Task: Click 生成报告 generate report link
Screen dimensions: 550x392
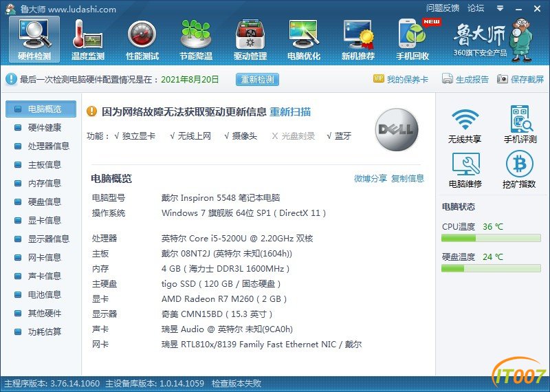Action: 472,79
